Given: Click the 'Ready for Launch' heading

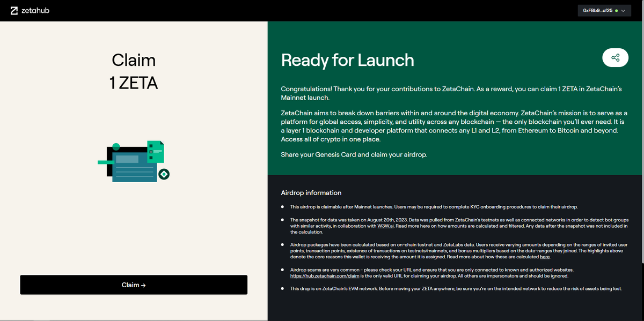Looking at the screenshot, I should (347, 60).
